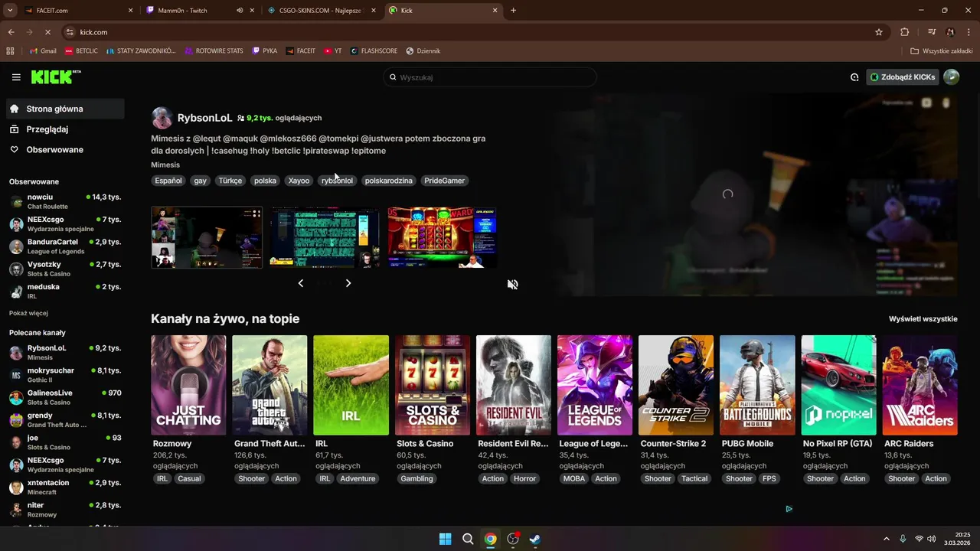980x551 pixels.
Task: Open BETCLIC bookmark
Action: coord(81,51)
